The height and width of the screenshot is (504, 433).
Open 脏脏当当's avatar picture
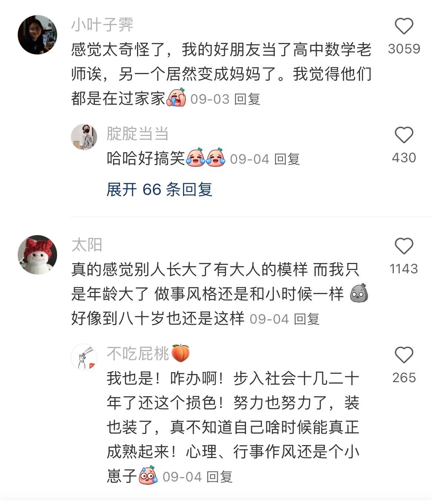[x=84, y=137]
